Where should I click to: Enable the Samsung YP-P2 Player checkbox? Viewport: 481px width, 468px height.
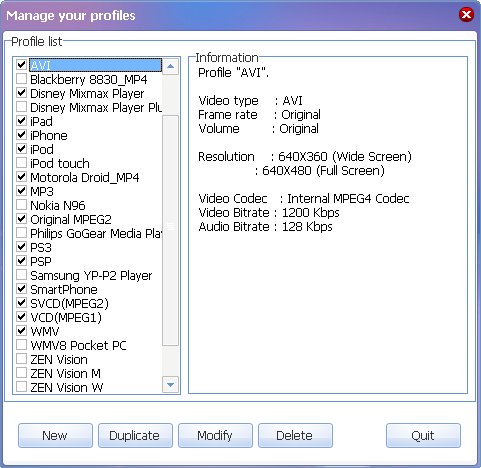(x=21, y=274)
